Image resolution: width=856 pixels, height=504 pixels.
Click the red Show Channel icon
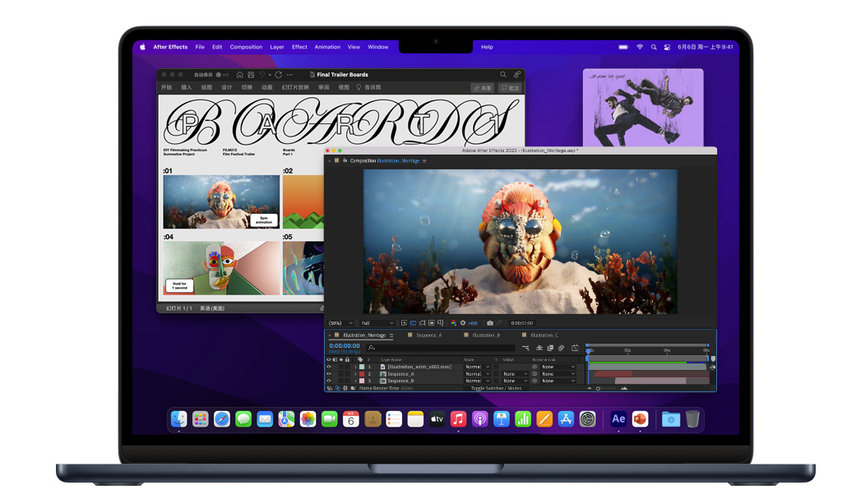pos(454,322)
